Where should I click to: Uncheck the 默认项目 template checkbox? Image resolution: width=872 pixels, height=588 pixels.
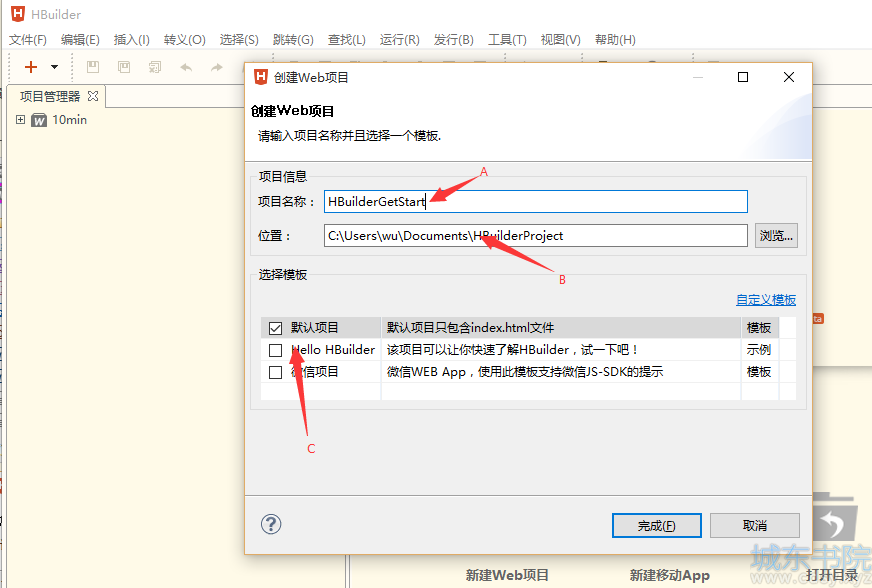coord(275,328)
